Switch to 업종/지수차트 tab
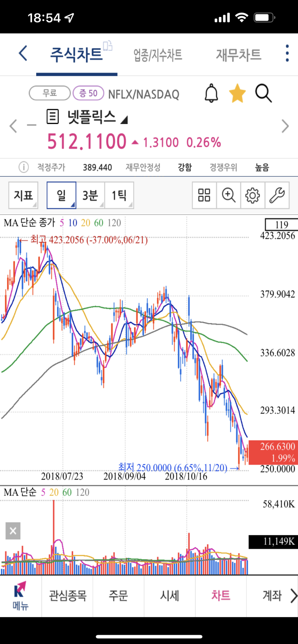 click(x=158, y=55)
